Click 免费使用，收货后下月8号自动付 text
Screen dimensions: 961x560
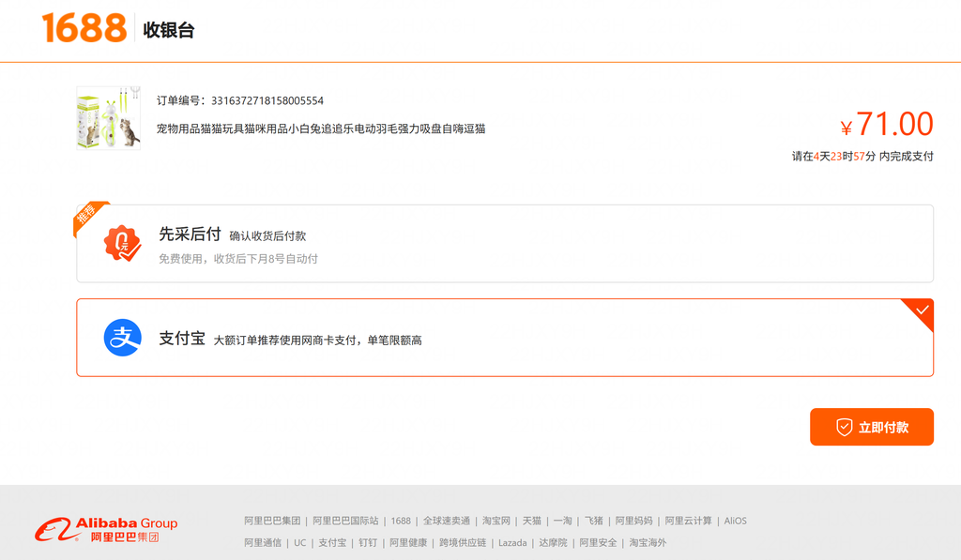[238, 259]
